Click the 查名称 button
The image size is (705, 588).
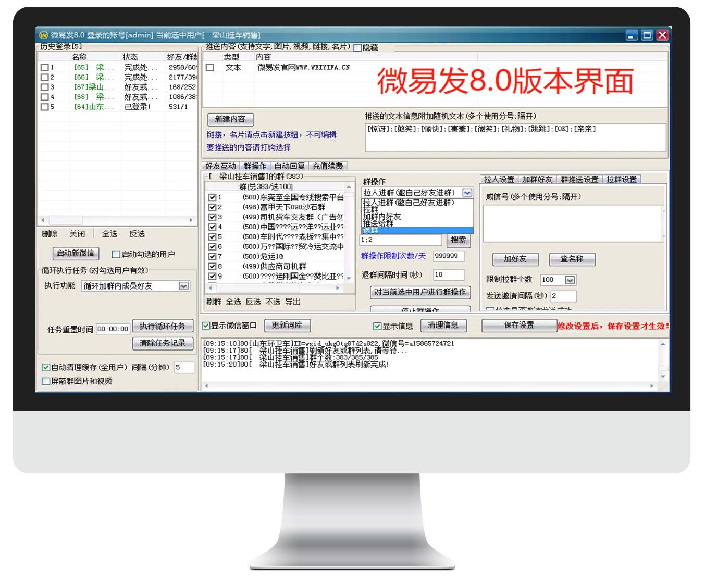(572, 259)
